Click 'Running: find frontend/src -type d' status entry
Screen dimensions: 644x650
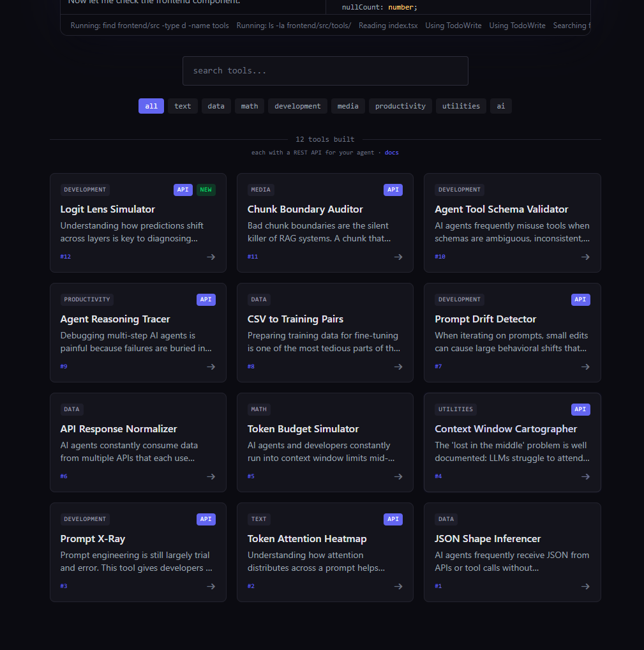click(149, 26)
